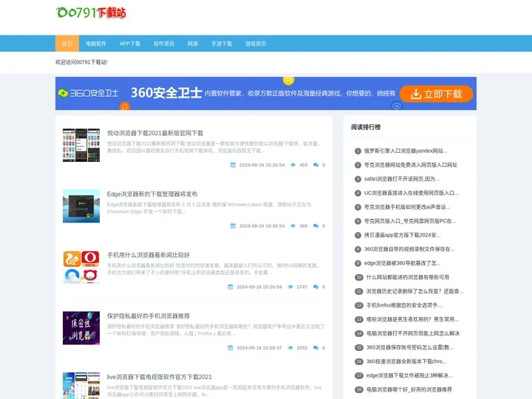The width and height of the screenshot is (532, 399).
Task: Open ranked item edge浏览器被360导航篡改了怎
Action: click(403, 263)
